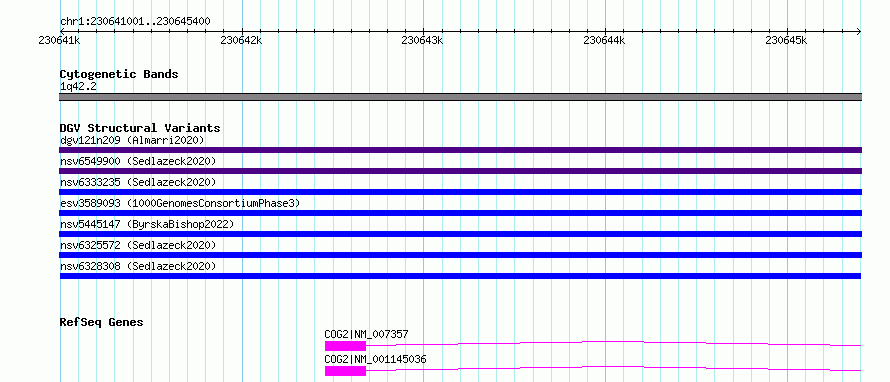Click the 230641k ruler tick label
Image resolution: width=890 pixels, height=382 pixels.
[59, 40]
